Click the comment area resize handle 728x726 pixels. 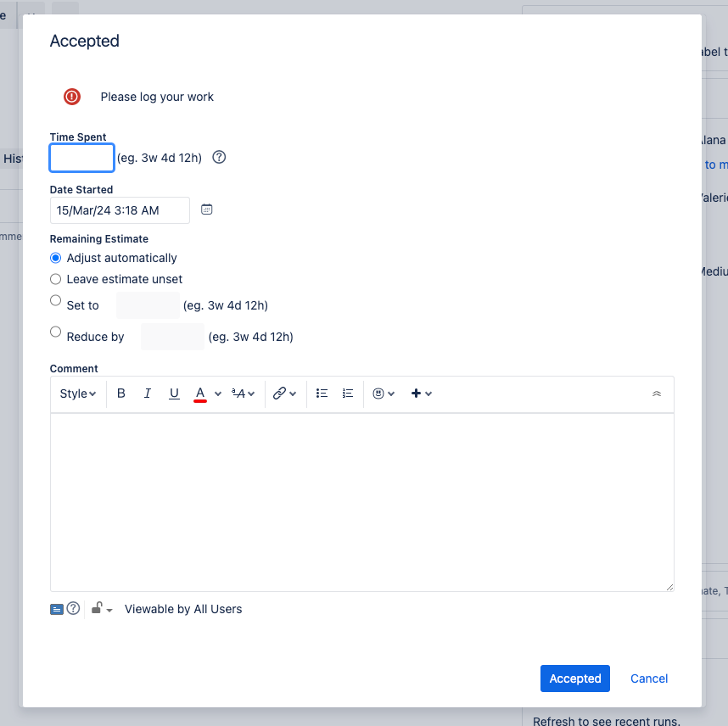(669, 587)
